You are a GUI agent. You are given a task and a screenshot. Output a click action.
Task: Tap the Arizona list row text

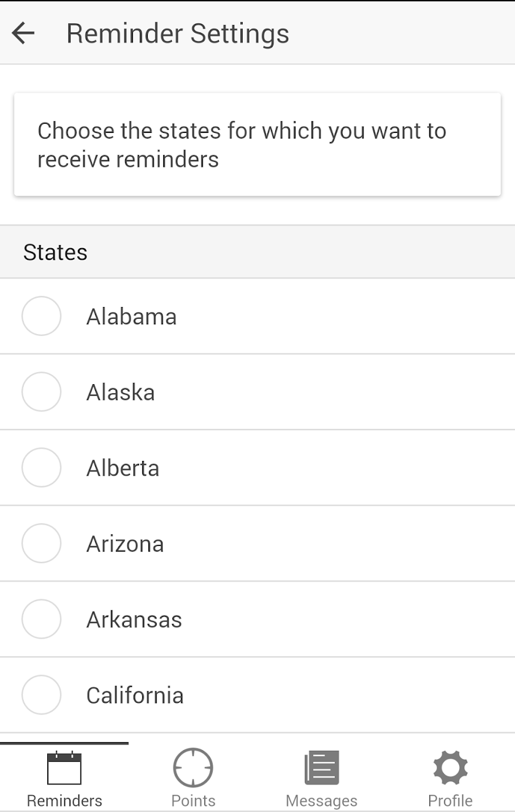coord(125,544)
